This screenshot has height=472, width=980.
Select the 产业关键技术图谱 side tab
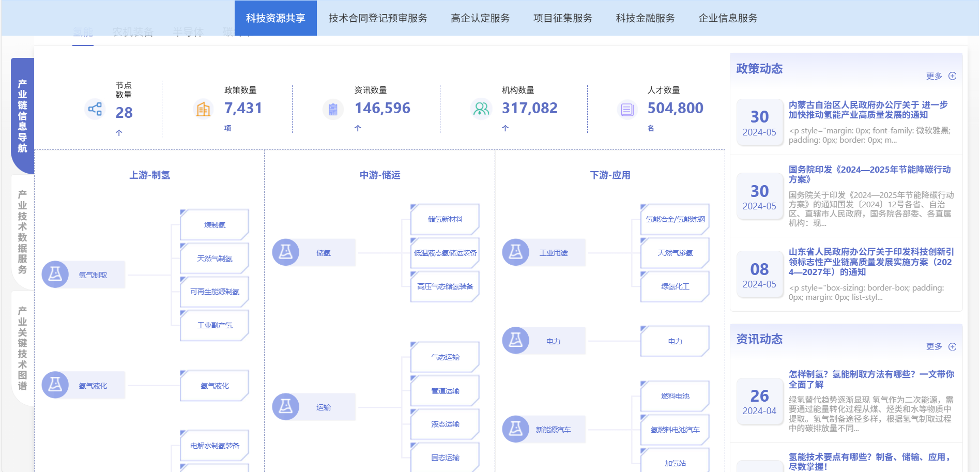23,348
